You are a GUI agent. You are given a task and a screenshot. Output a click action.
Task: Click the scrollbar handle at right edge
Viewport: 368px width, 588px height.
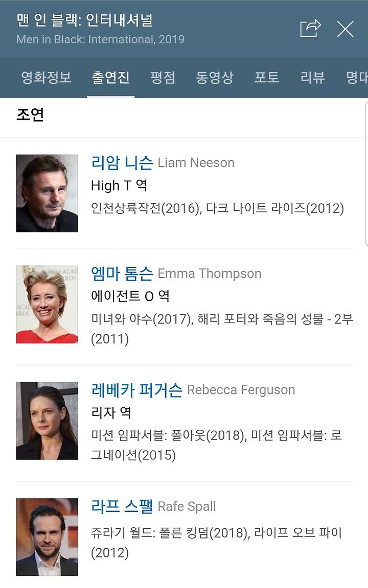click(366, 173)
